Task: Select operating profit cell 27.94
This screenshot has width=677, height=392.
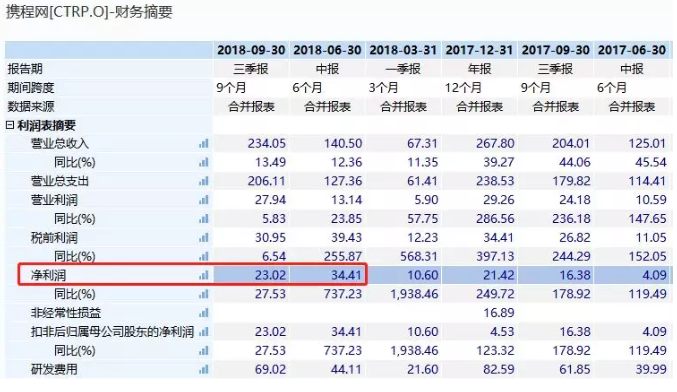Action: point(270,200)
